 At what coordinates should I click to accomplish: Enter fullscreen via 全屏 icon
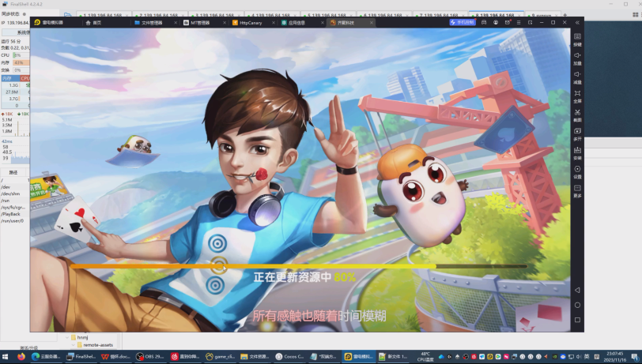[577, 96]
